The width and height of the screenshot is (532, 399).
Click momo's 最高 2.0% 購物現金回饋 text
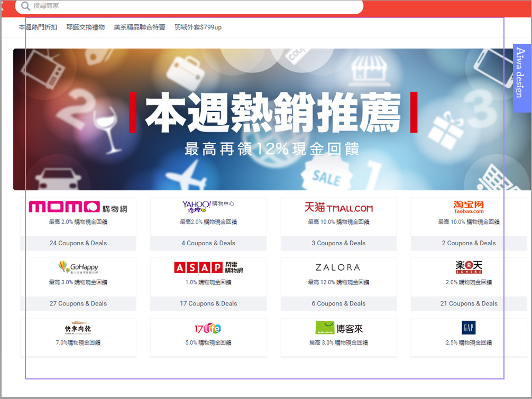click(78, 222)
